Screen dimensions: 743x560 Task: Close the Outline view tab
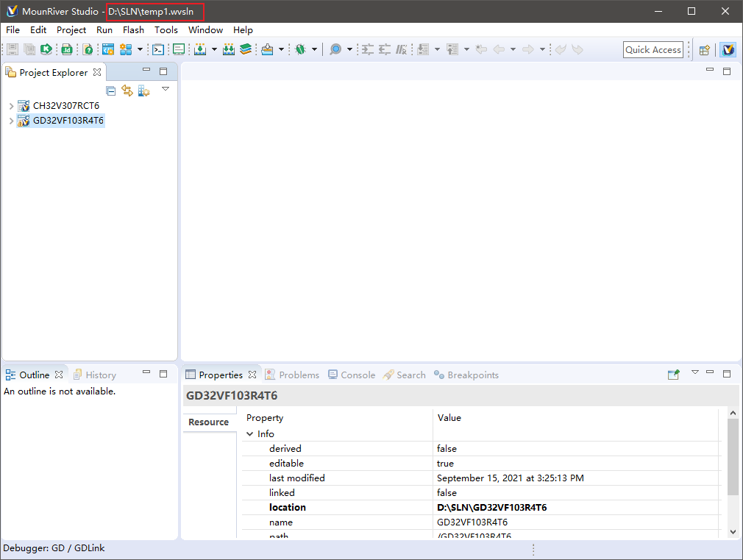point(59,375)
